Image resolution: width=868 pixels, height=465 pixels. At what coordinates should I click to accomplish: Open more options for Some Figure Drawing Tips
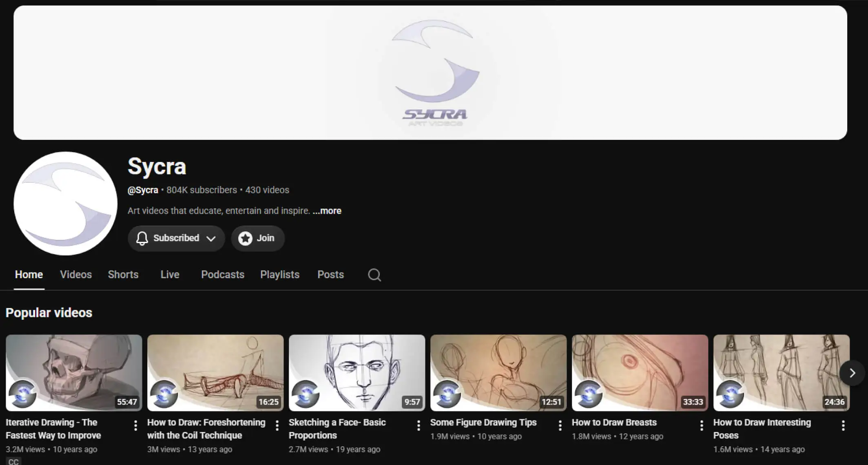[x=560, y=426]
